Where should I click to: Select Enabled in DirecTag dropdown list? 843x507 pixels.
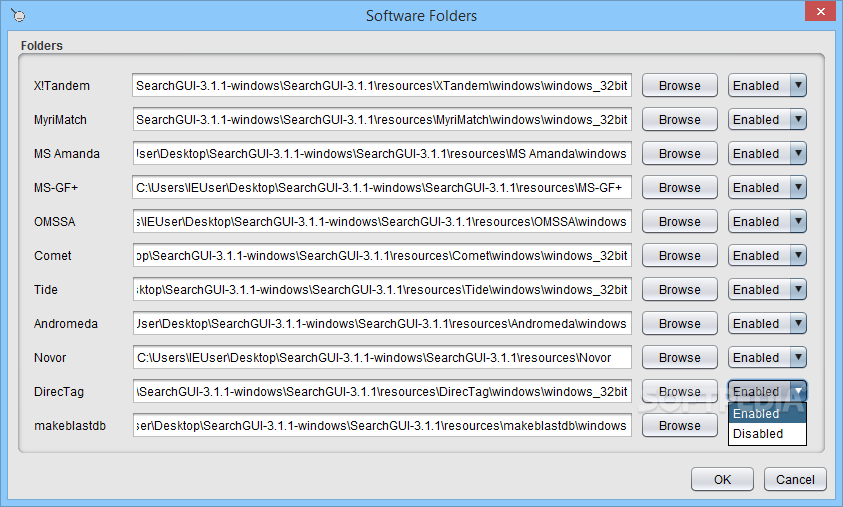point(767,413)
